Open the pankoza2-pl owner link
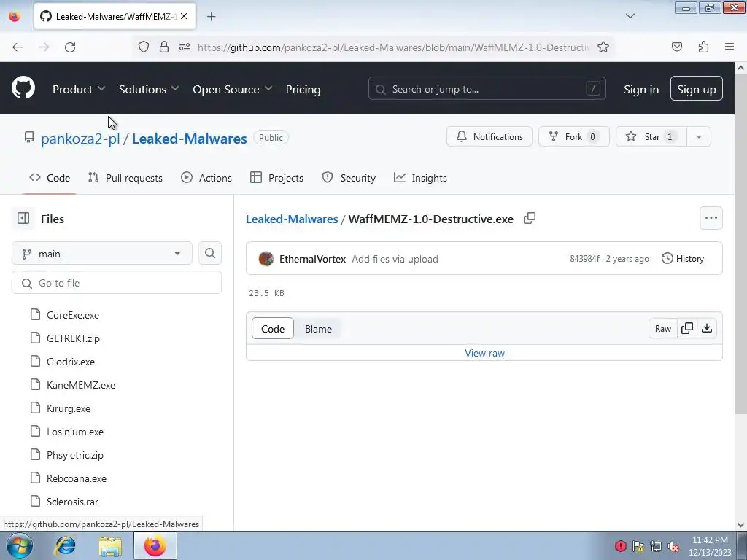 [80, 139]
